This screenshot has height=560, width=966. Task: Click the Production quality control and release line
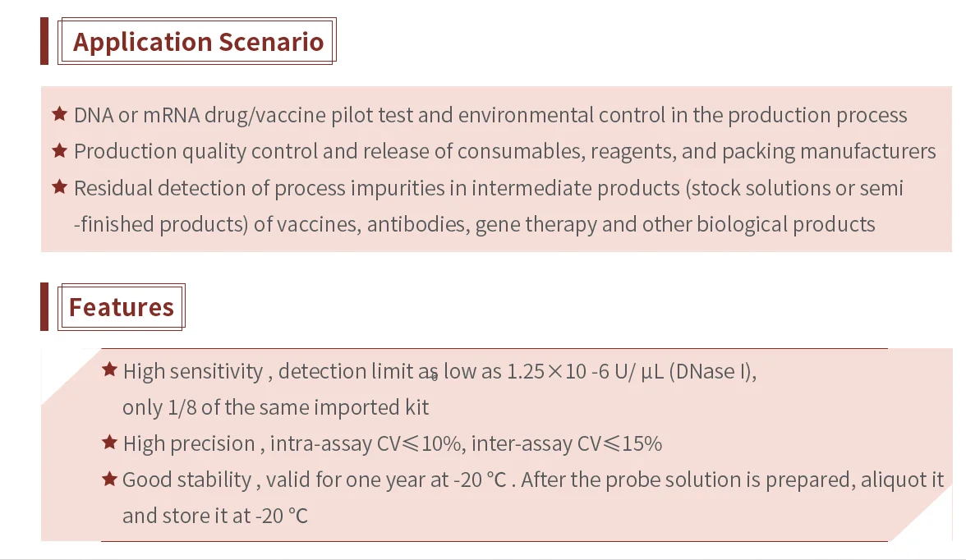[504, 151]
